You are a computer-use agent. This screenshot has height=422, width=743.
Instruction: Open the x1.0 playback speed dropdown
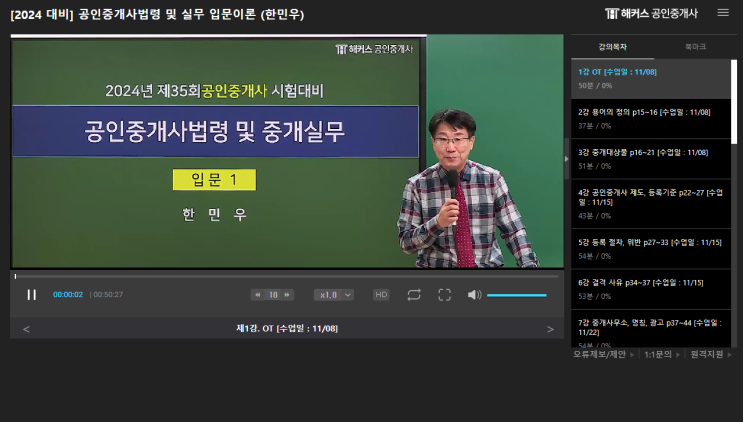coord(334,295)
